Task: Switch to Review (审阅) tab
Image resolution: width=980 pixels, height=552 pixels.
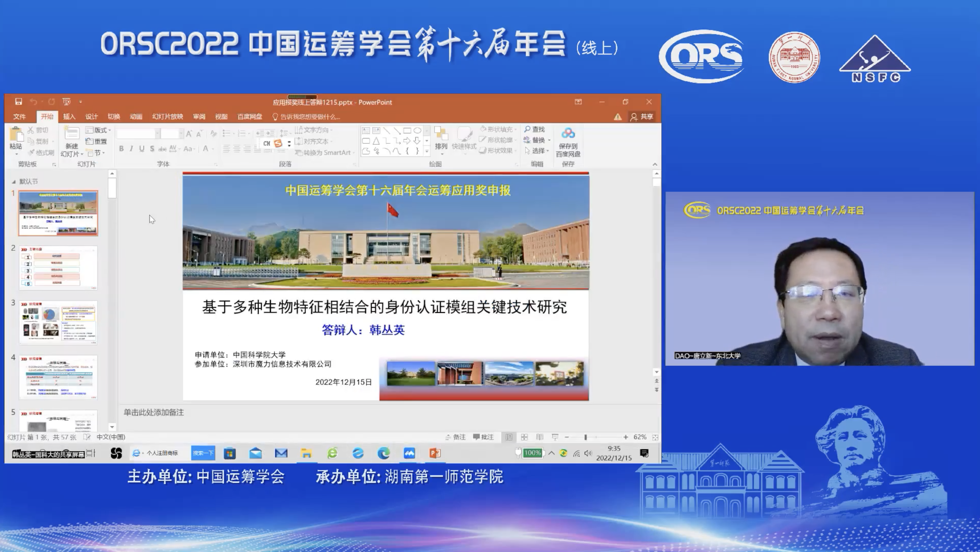Action: [x=199, y=116]
